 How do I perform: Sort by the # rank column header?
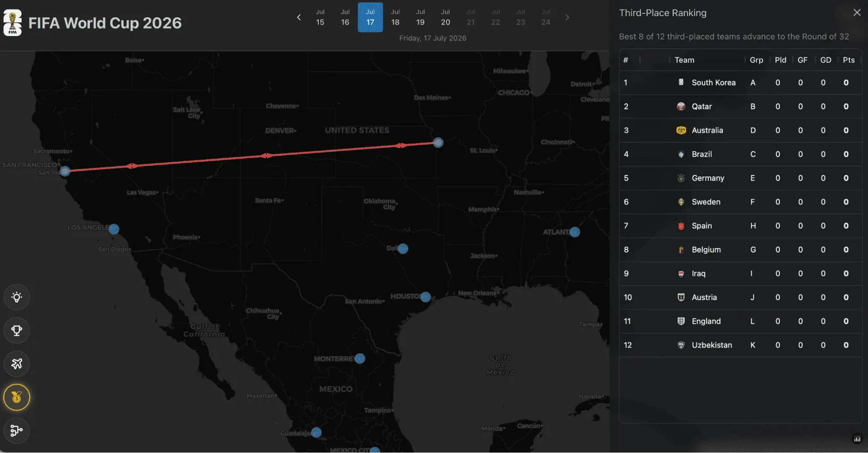626,60
